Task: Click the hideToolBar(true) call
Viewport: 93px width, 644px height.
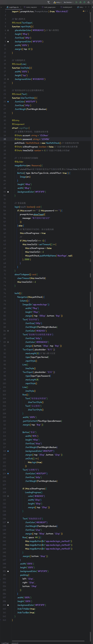Action: [26, 613]
